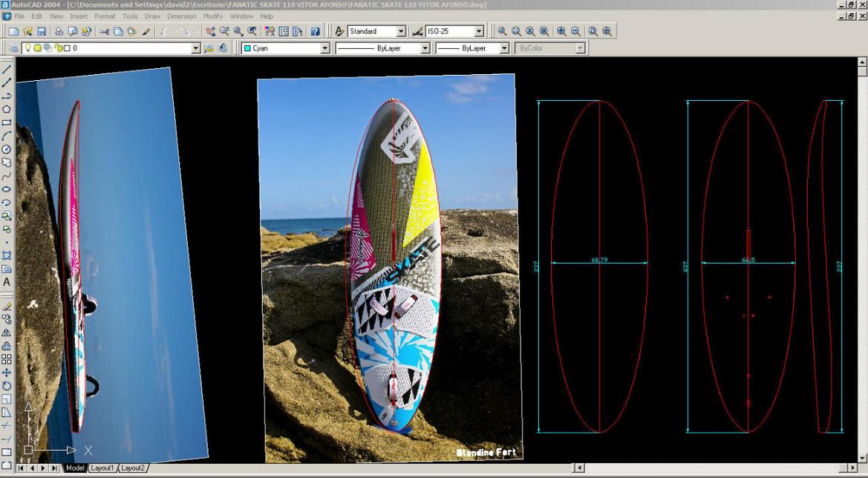868x478 pixels.
Task: Open the Standard text style dropdown
Action: tap(402, 31)
